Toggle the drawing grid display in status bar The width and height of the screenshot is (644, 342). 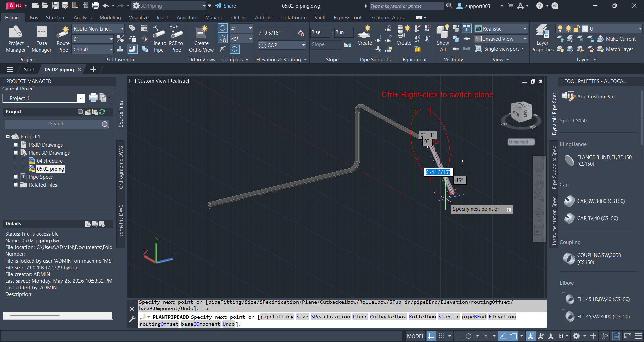[431, 336]
